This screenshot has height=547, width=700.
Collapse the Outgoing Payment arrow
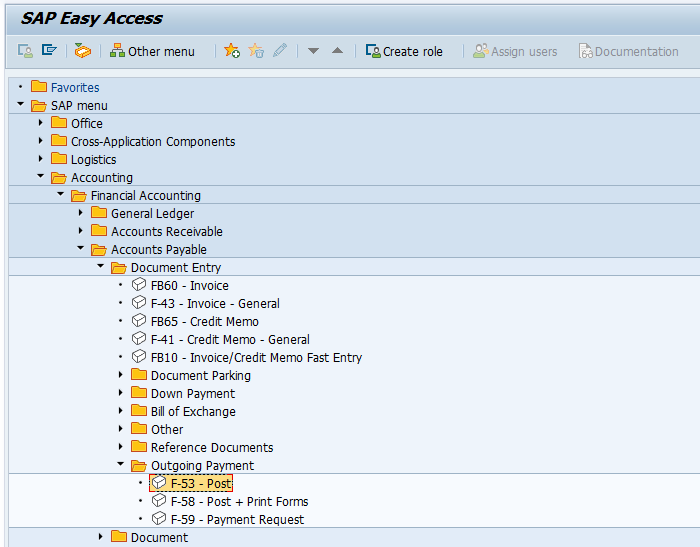[x=121, y=464]
